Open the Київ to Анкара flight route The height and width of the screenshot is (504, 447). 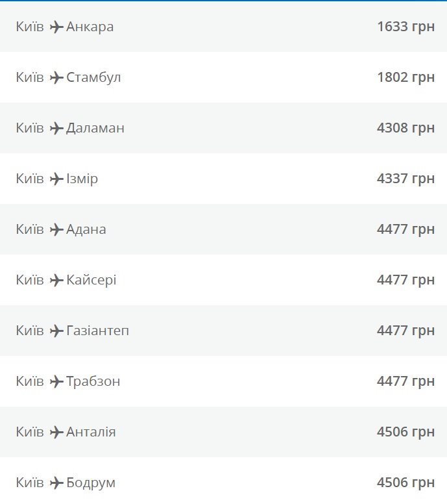(65, 27)
